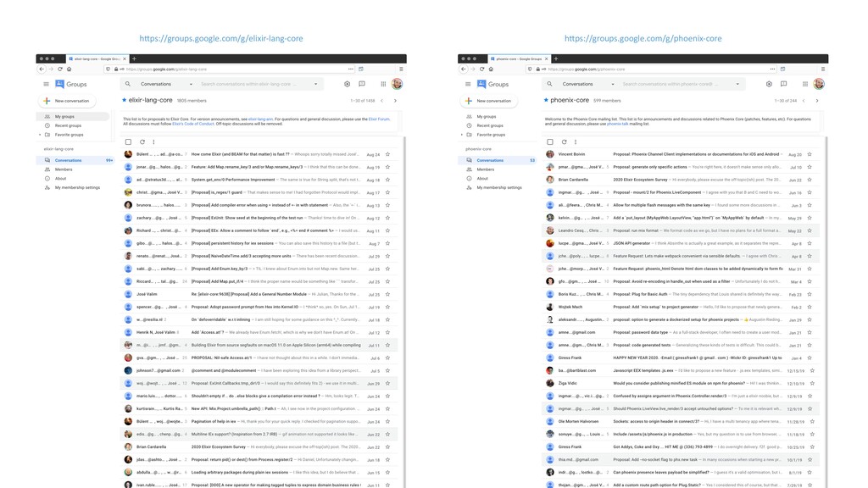
Task: Toggle favorite star beside phoenix-core title
Action: 546,100
